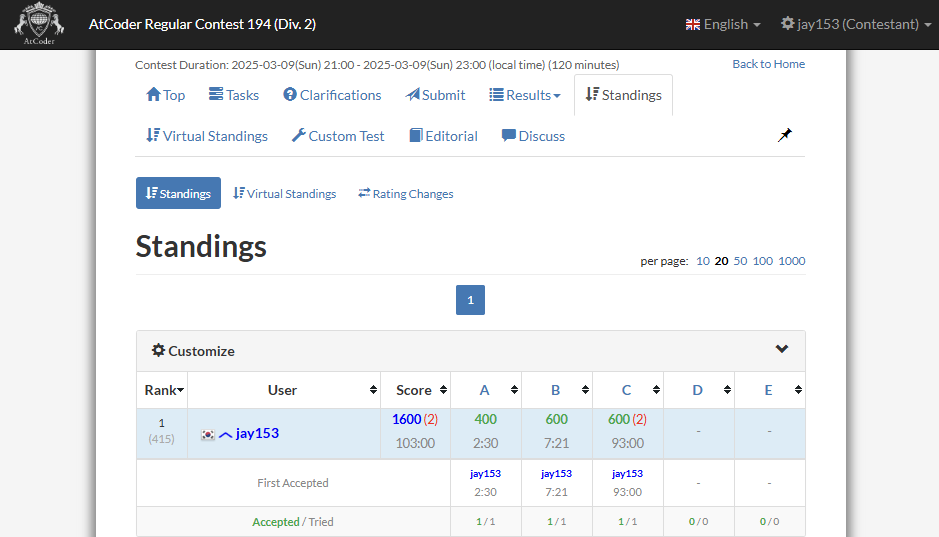The image size is (939, 537).
Task: Open task E link in table header
Action: click(x=768, y=390)
